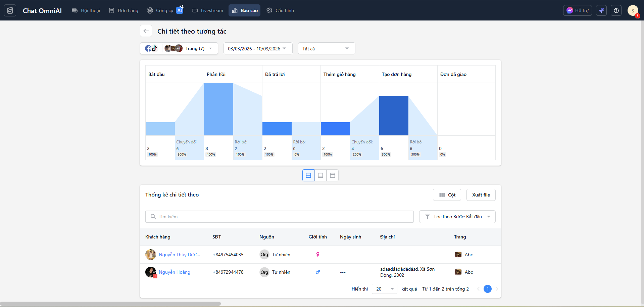Click the Thống kê chi tiết theo heading
This screenshot has width=644, height=307.
[x=172, y=195]
